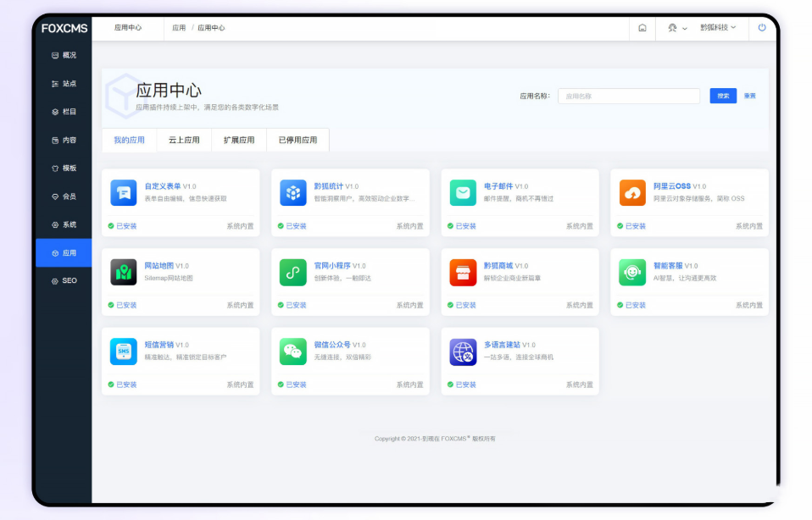Focus the 应用名称 search input field
Viewport: 812px width, 520px height.
coord(628,97)
